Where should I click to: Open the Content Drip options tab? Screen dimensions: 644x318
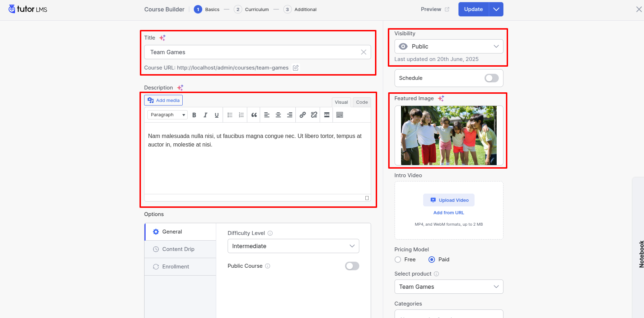178,249
